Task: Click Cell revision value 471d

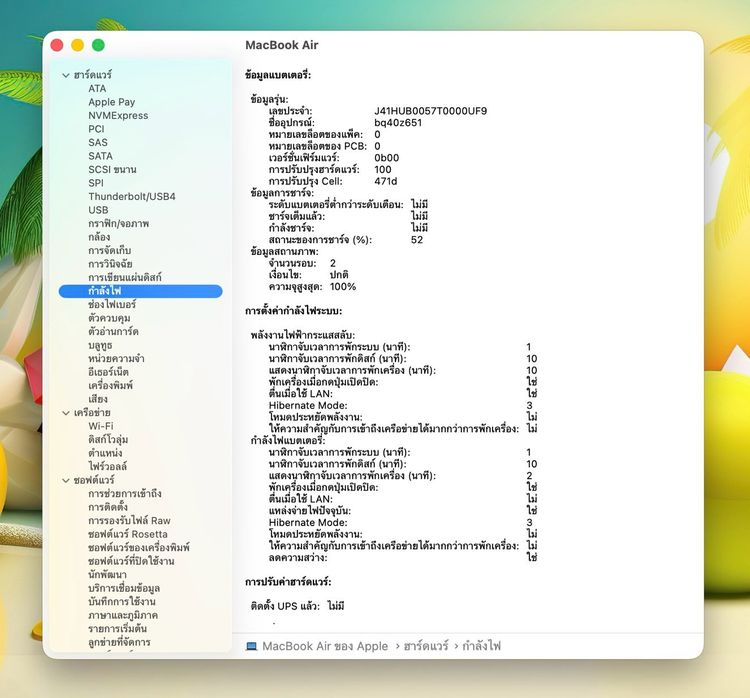Action: click(386, 181)
